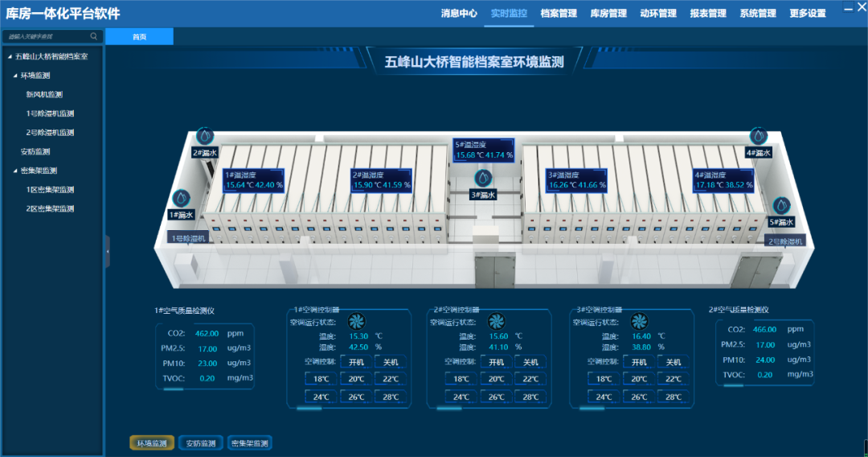Collapse the 密集架监测 tree node
The image size is (868, 457).
tap(14, 171)
